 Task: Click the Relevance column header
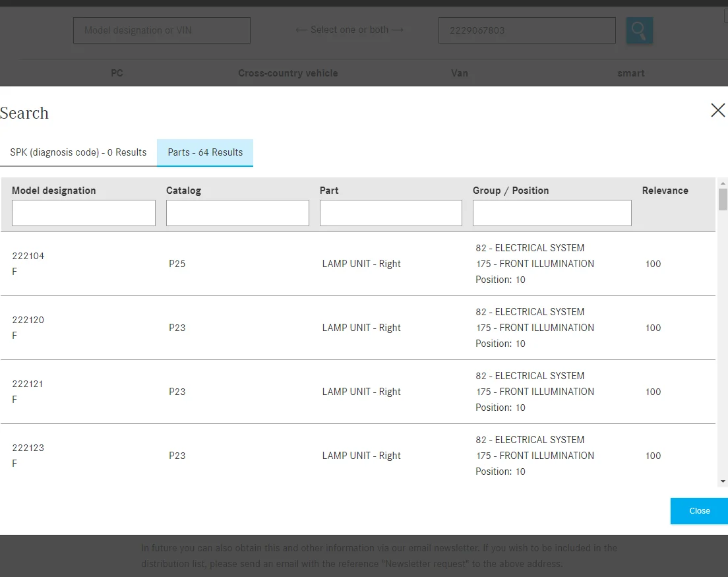(665, 191)
